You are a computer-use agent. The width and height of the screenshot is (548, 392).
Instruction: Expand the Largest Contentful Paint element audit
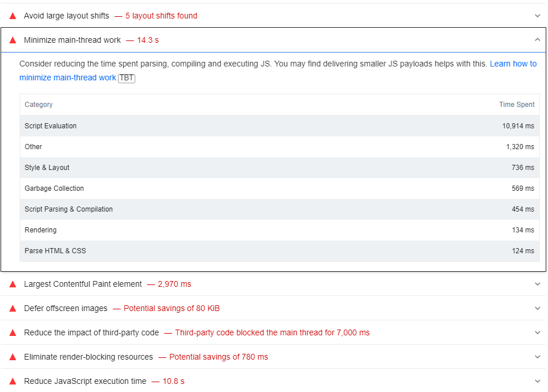[538, 284]
